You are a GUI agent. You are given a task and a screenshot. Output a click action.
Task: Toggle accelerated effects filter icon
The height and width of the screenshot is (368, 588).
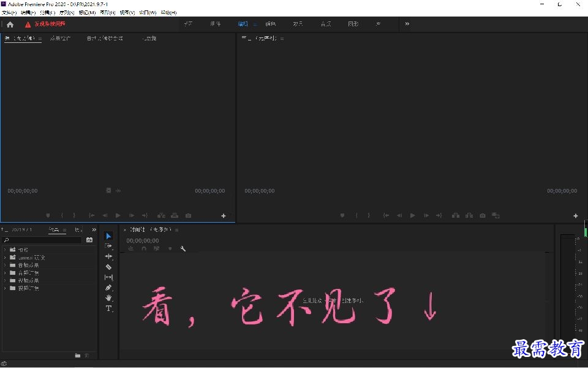(x=89, y=240)
